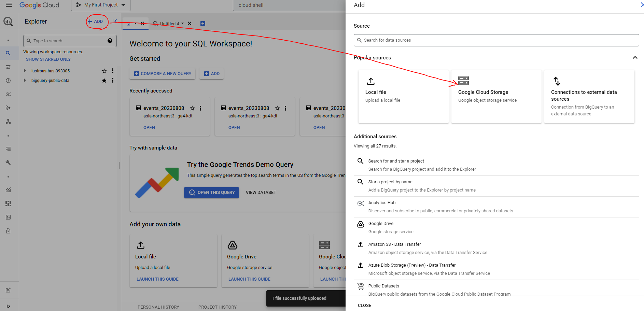Image resolution: width=644 pixels, height=311 pixels.
Task: Select Local file card in Add panel
Action: (404, 96)
